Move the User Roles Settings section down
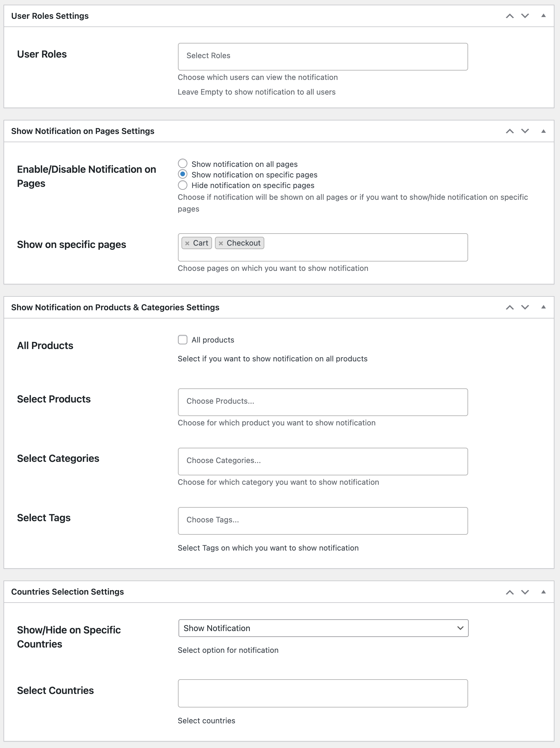 pos(524,16)
